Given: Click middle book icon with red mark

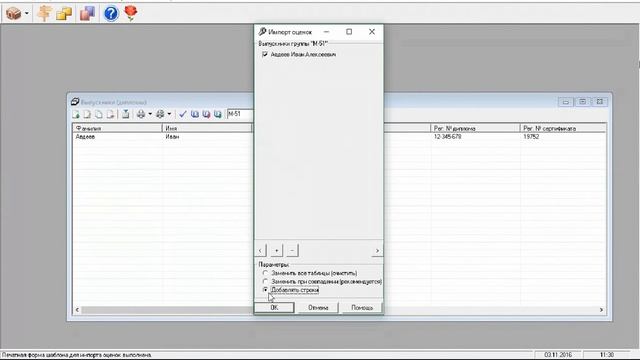Looking at the screenshot, I should pyautogui.click(x=206, y=114).
